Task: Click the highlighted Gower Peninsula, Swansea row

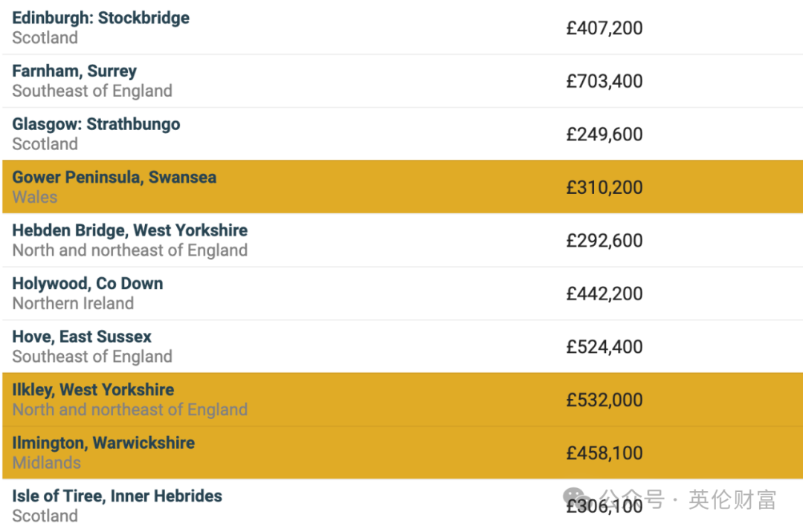Action: [402, 186]
